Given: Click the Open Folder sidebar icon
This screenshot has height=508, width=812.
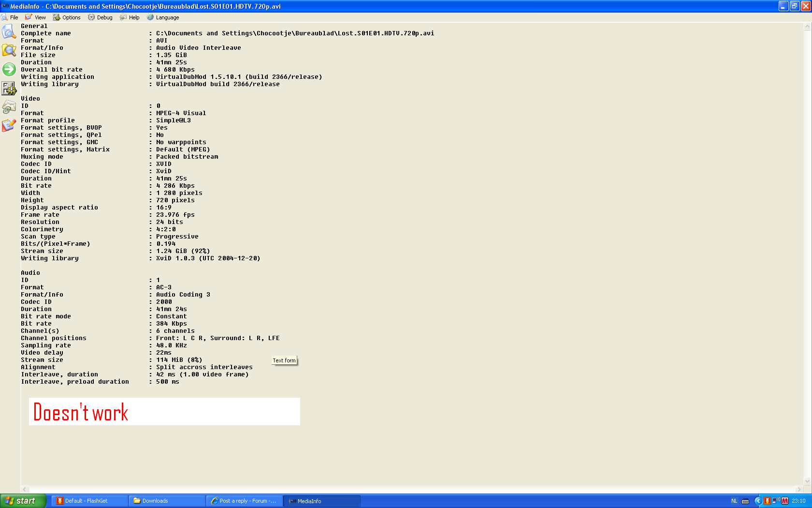Looking at the screenshot, I should [x=9, y=50].
